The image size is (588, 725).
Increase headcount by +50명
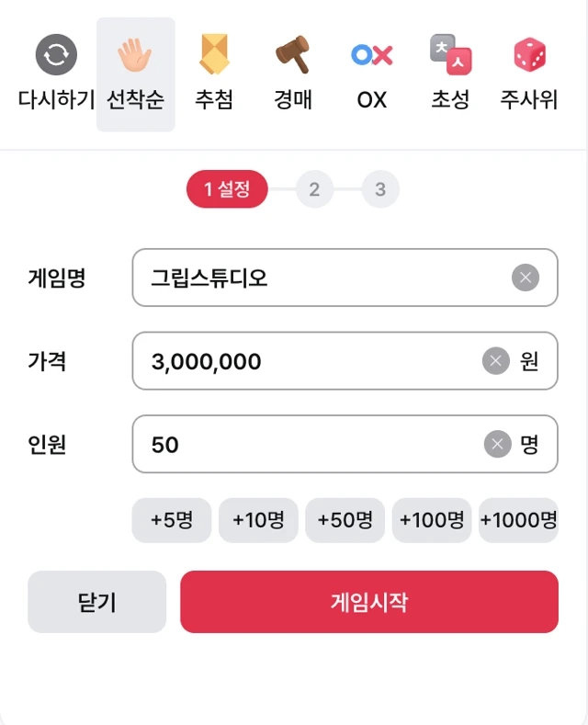[x=345, y=520]
